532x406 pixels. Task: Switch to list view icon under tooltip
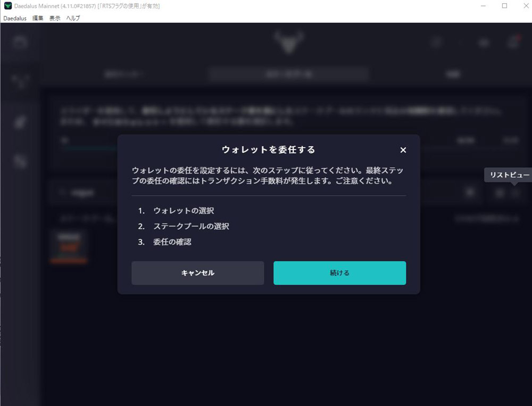click(515, 193)
